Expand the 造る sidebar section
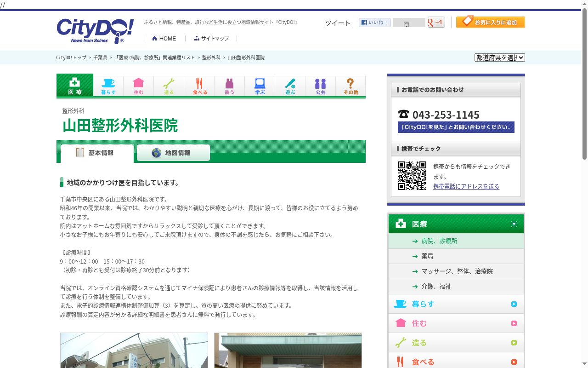Screen dimensions: 588x368 (x=456, y=343)
